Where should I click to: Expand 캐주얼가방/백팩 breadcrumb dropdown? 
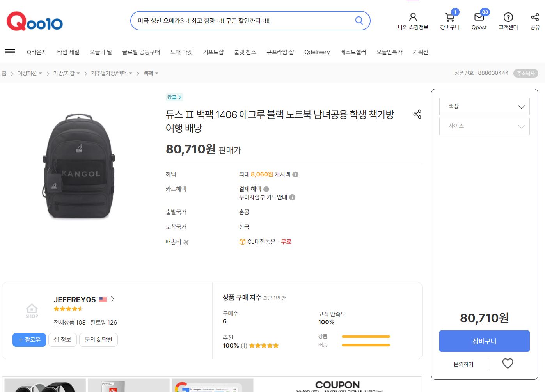pos(130,73)
